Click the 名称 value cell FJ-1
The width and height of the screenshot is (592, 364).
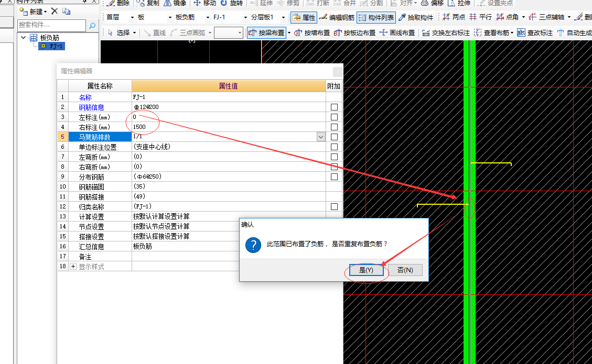(229, 97)
